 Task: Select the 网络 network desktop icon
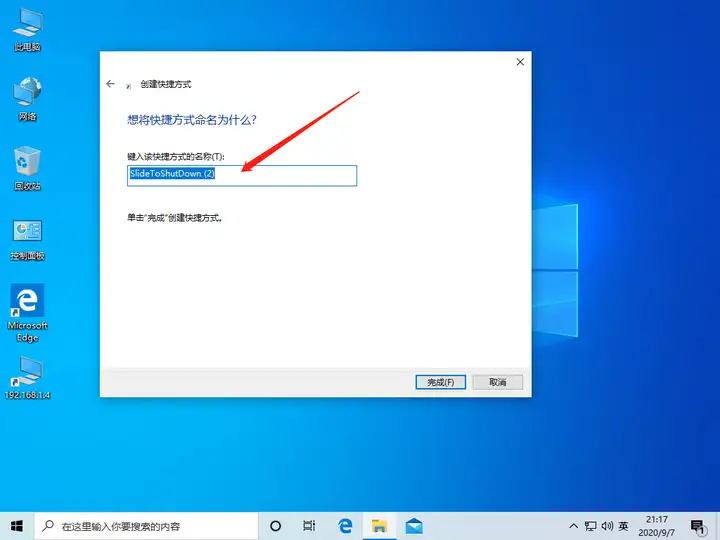[28, 99]
